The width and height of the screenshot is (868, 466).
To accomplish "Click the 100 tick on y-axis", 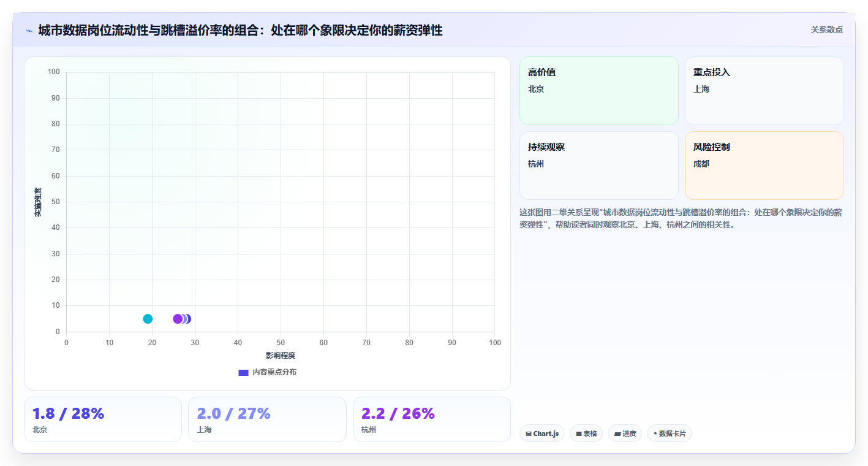I will pos(54,72).
